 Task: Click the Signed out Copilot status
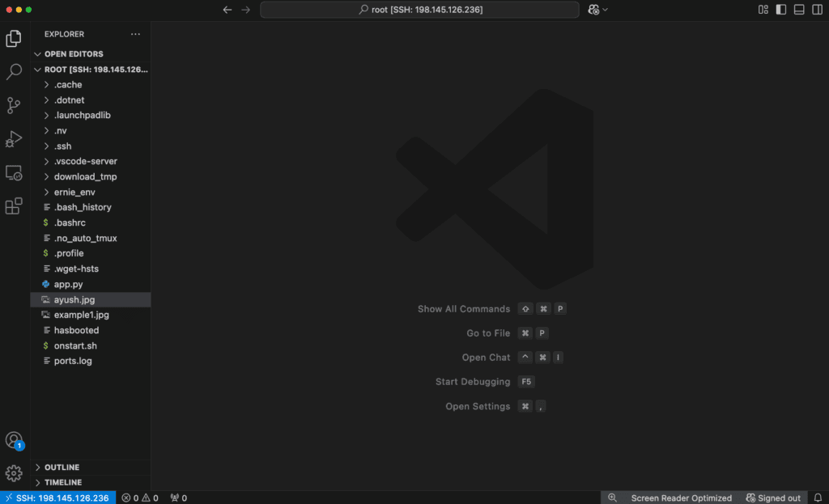pyautogui.click(x=773, y=498)
